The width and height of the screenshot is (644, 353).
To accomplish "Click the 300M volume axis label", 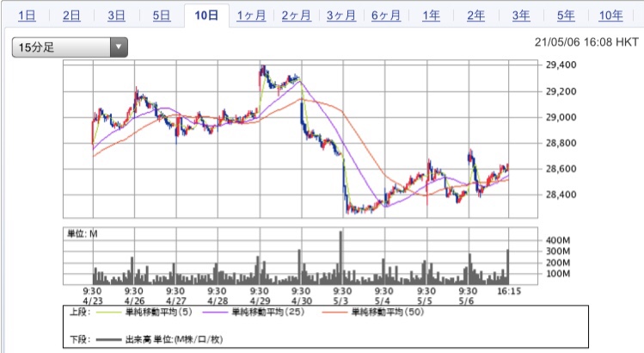I will pos(558,251).
